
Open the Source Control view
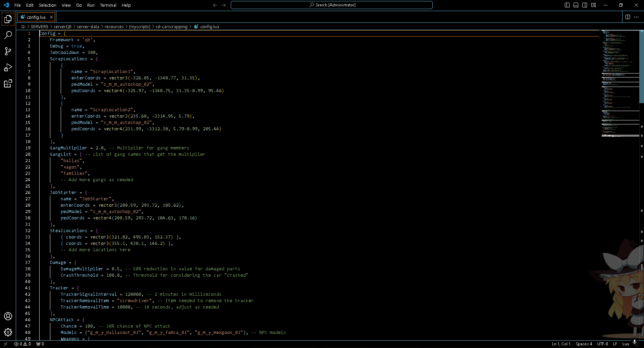8,51
